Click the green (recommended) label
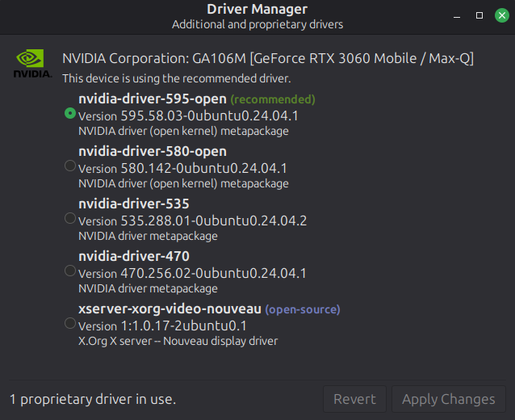The image size is (515, 420). [273, 99]
